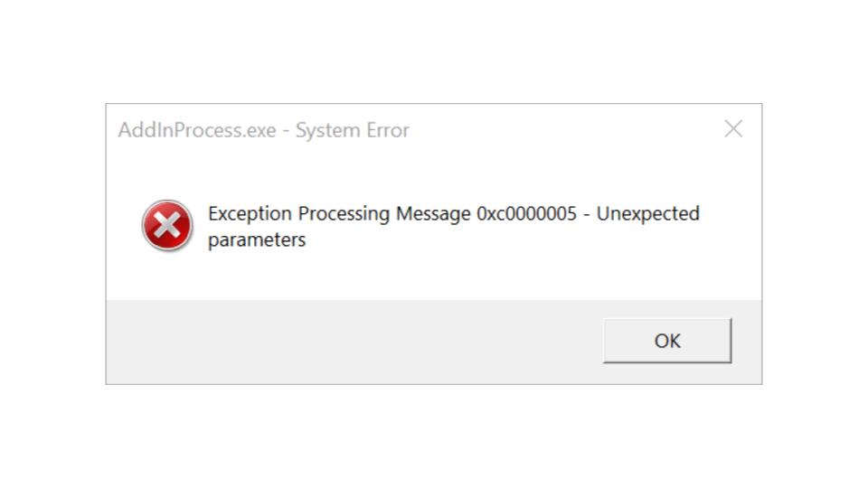This screenshot has width=868, height=488.
Task: Click the dash before the word Unexpected
Action: [587, 215]
